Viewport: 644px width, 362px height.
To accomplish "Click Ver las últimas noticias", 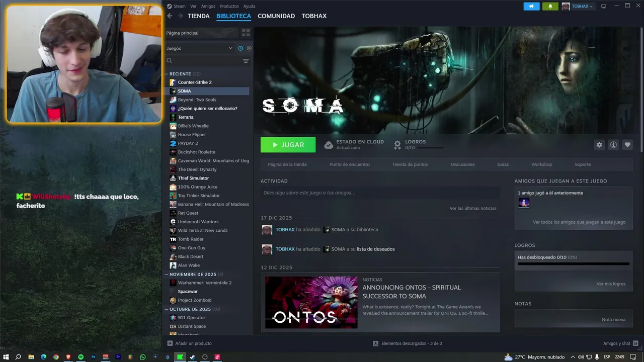I will click(473, 208).
